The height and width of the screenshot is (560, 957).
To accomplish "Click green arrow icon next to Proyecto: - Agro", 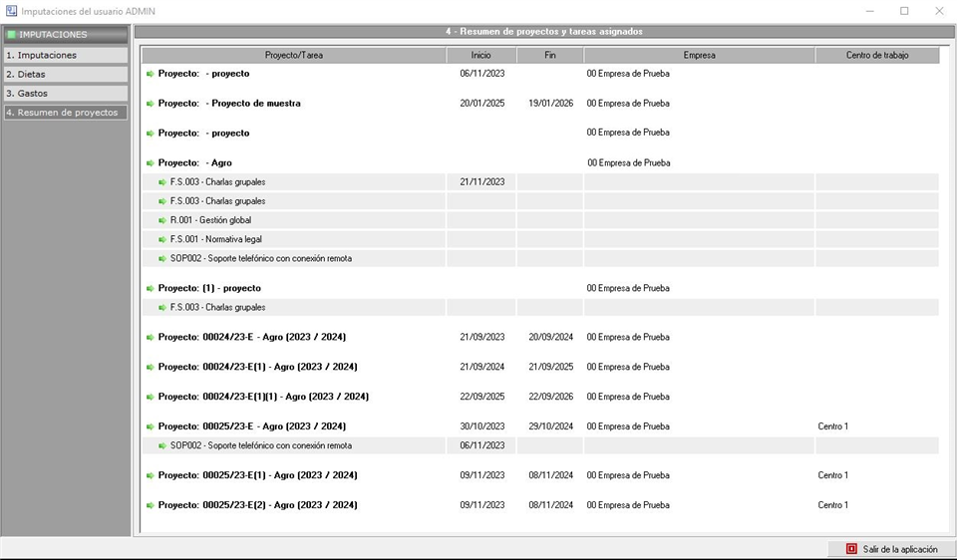I will tap(151, 163).
